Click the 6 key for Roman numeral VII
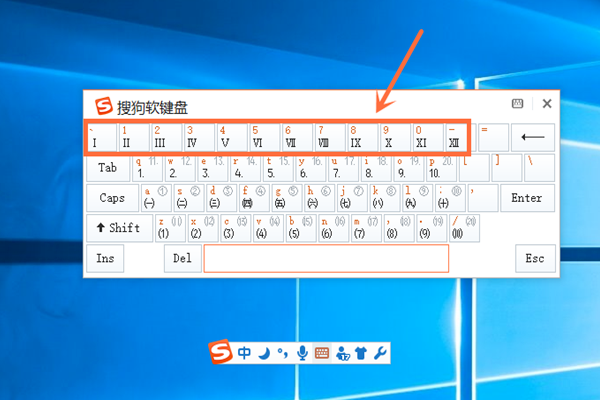Screen dimensions: 600x400 (297, 137)
